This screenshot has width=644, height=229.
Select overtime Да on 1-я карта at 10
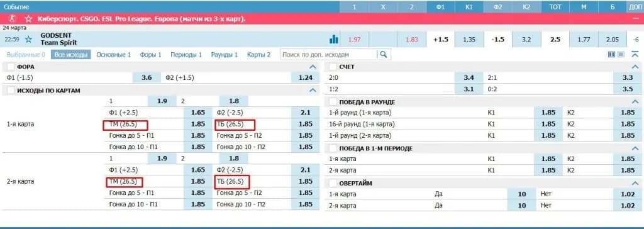pyautogui.click(x=521, y=194)
